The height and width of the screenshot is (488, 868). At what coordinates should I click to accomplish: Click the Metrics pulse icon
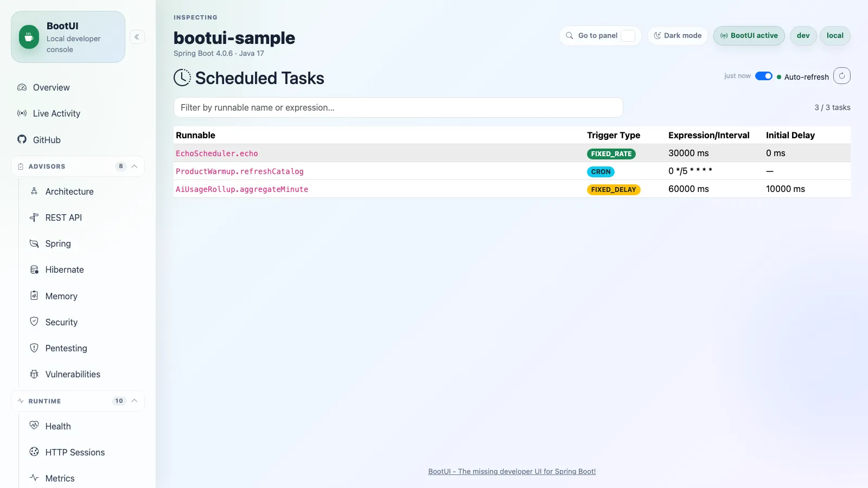34,478
